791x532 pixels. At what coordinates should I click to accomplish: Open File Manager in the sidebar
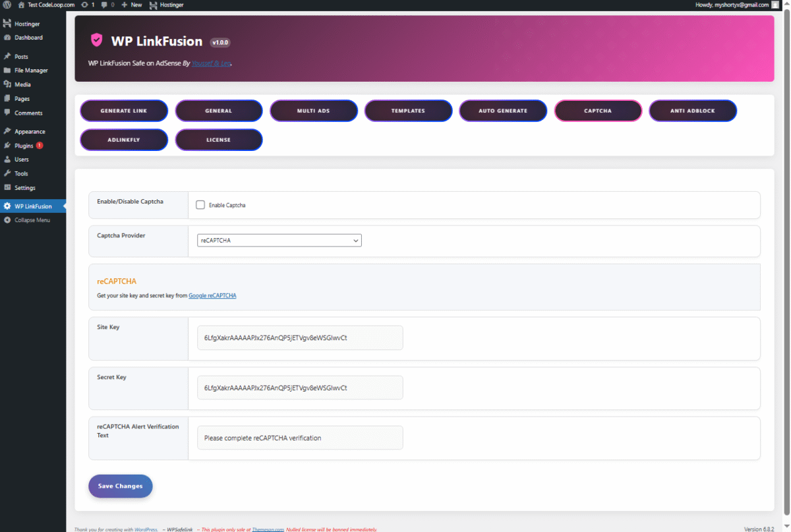click(x=33, y=71)
